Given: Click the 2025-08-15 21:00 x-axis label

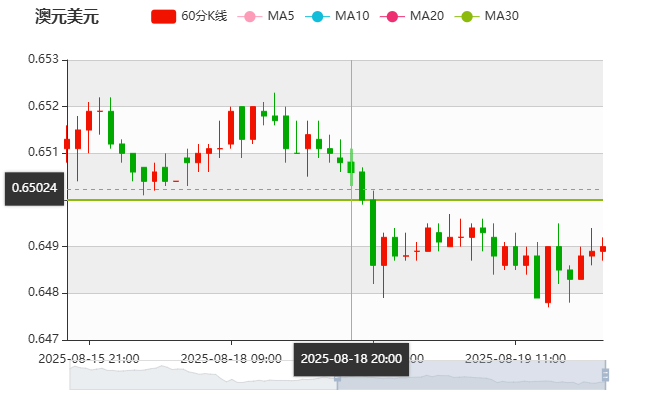Looking at the screenshot, I should coord(89,359).
